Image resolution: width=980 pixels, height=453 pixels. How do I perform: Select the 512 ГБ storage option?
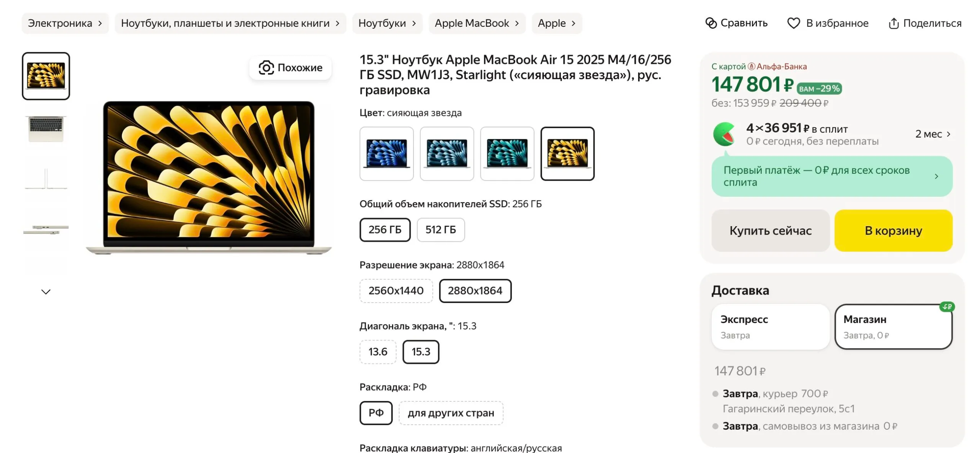[441, 230]
